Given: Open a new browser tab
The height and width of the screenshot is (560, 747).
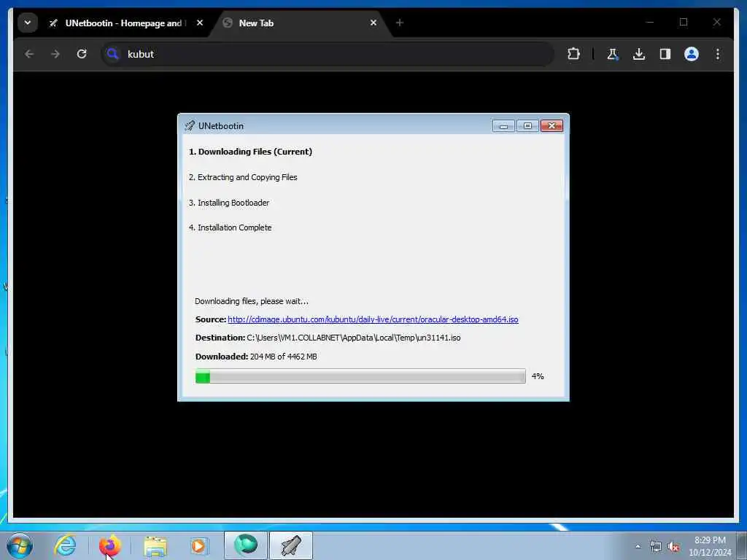Looking at the screenshot, I should tap(400, 23).
